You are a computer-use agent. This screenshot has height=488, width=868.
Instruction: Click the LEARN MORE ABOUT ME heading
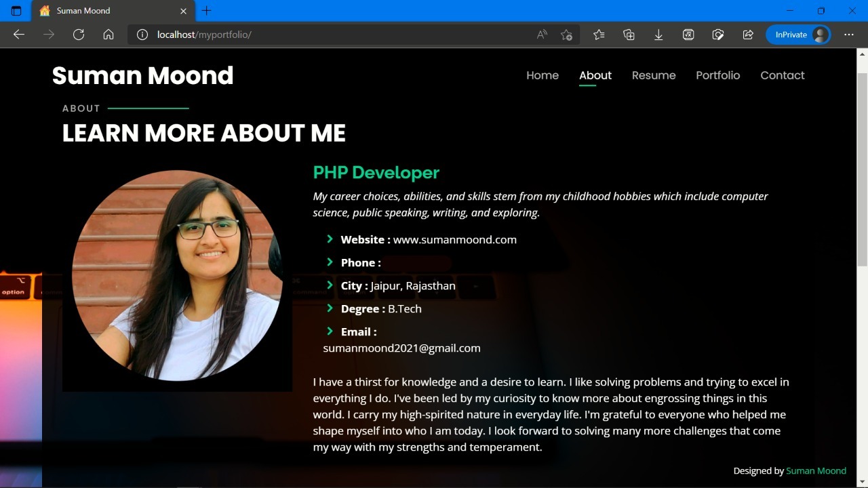204,133
